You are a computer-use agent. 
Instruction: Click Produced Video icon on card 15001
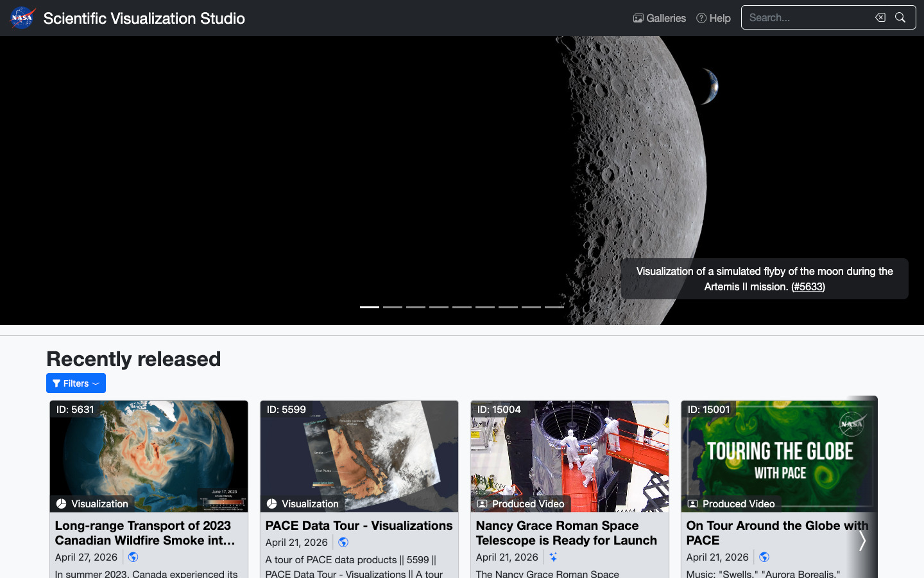[x=693, y=504]
